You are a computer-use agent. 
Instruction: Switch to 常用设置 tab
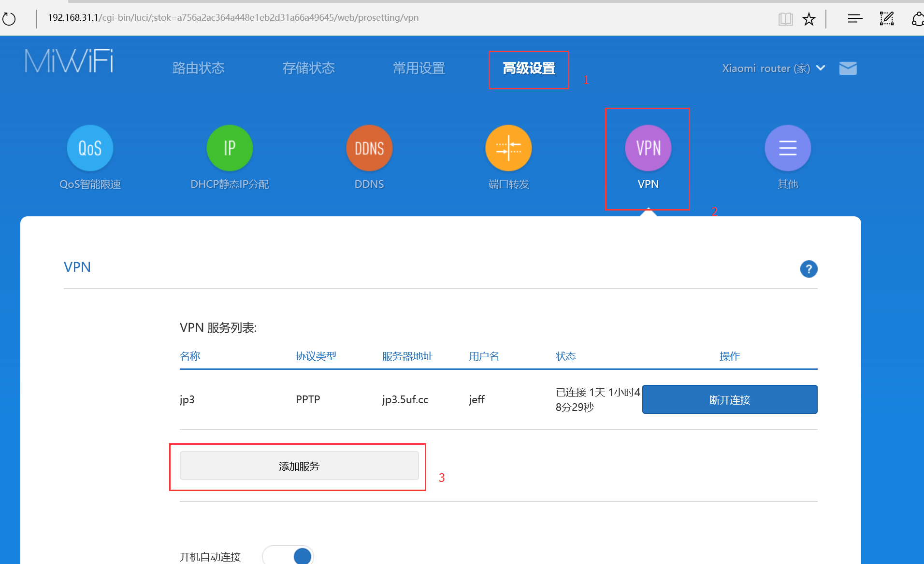click(419, 68)
